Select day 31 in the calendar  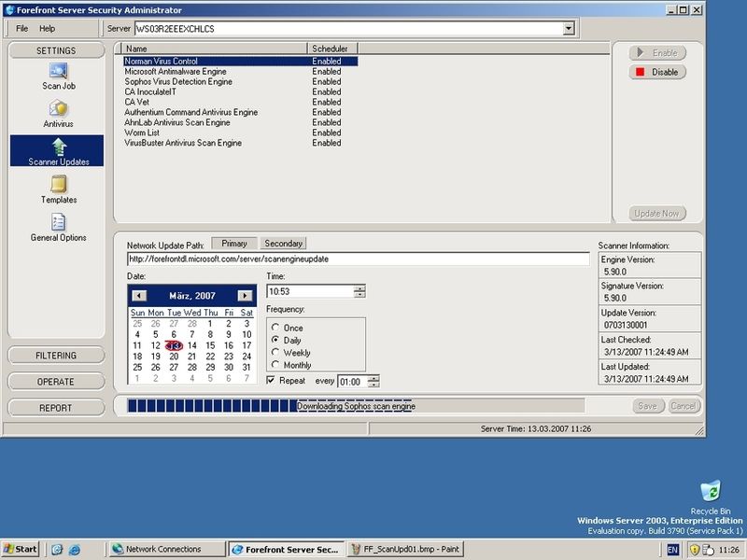(x=247, y=367)
